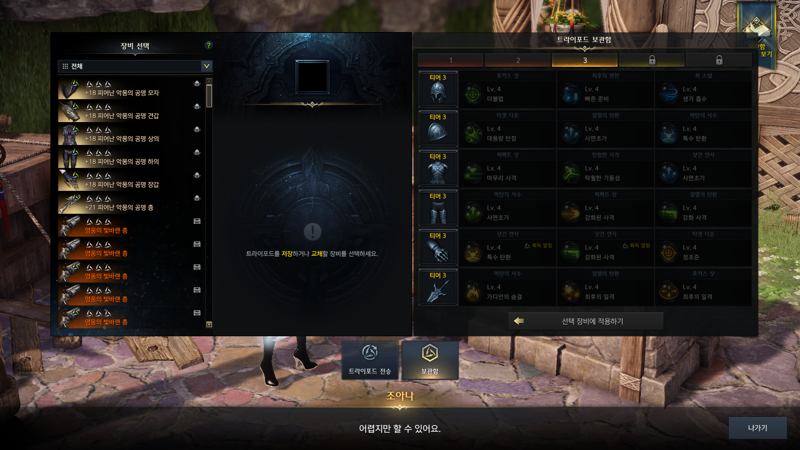Screen dimensions: 800x450
Task: Select the Tier 3 helmet storage slot
Action: click(438, 89)
